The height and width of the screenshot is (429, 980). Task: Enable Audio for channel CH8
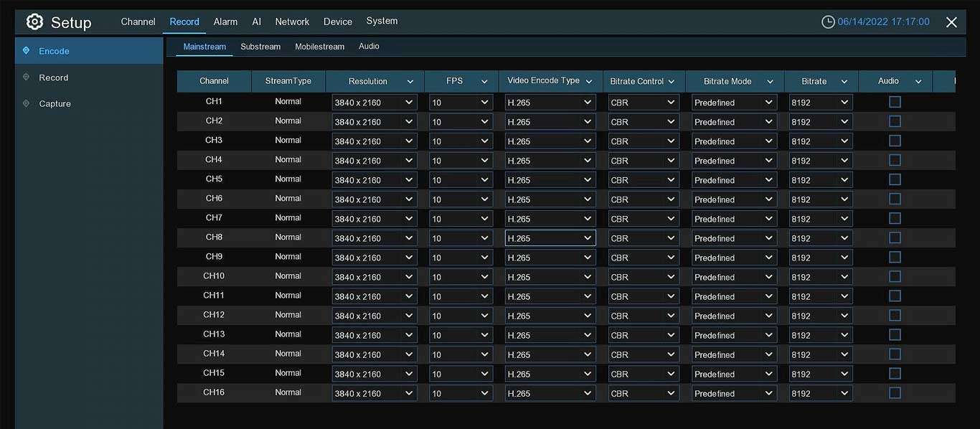tap(895, 237)
